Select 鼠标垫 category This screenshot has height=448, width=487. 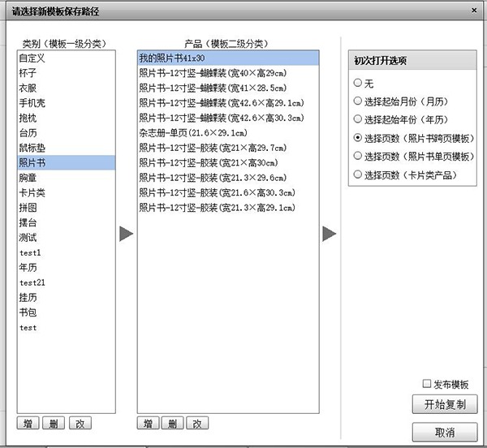[67, 148]
